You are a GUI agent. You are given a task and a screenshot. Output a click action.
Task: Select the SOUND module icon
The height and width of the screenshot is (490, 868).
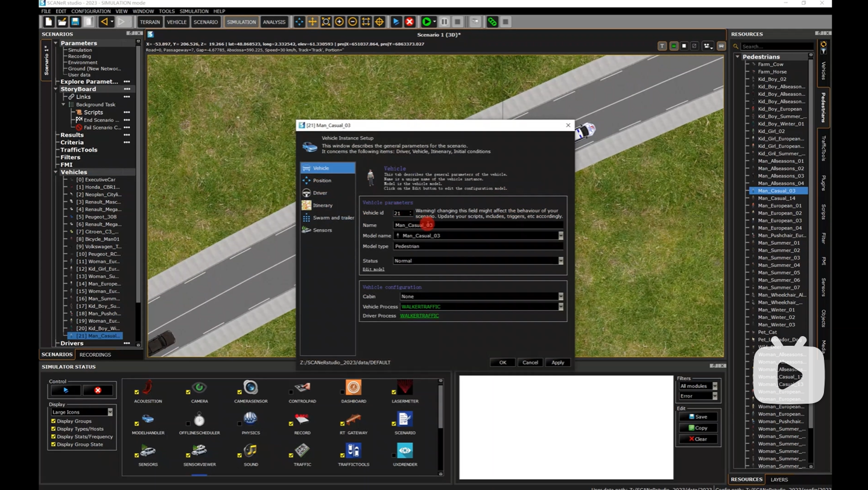(x=250, y=451)
